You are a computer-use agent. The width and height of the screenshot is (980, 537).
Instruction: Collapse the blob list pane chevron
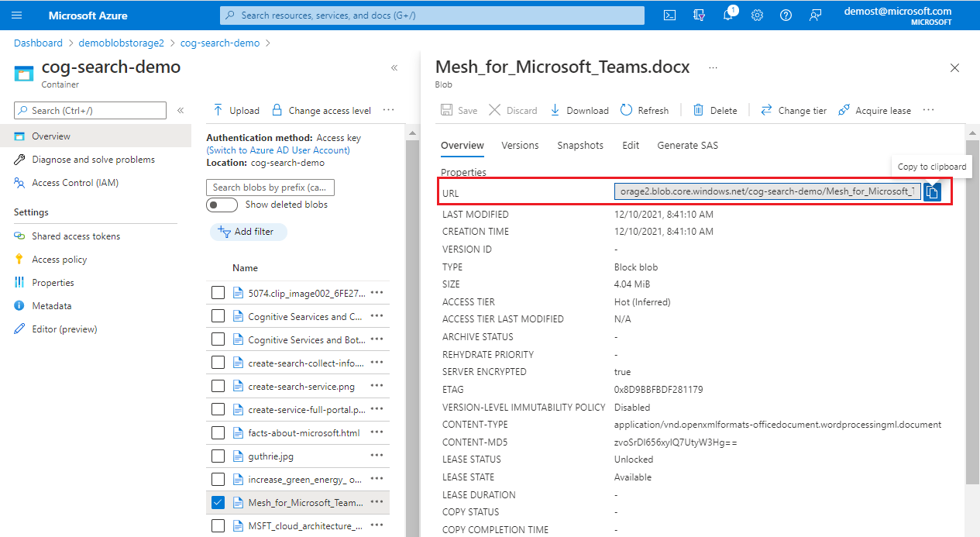pos(394,68)
